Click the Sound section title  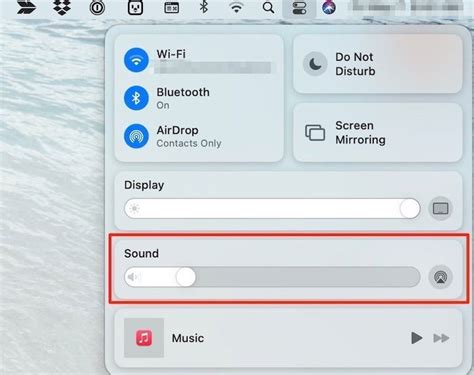141,253
